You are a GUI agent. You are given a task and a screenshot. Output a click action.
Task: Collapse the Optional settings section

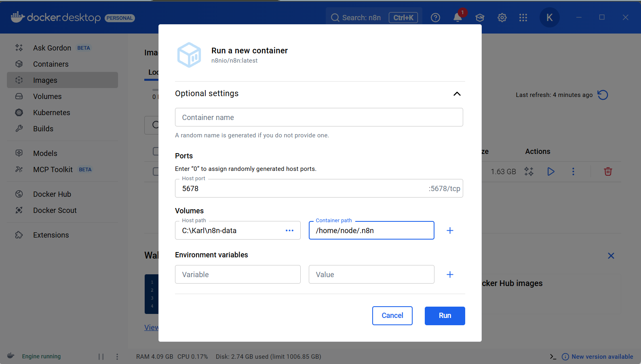[x=457, y=94]
